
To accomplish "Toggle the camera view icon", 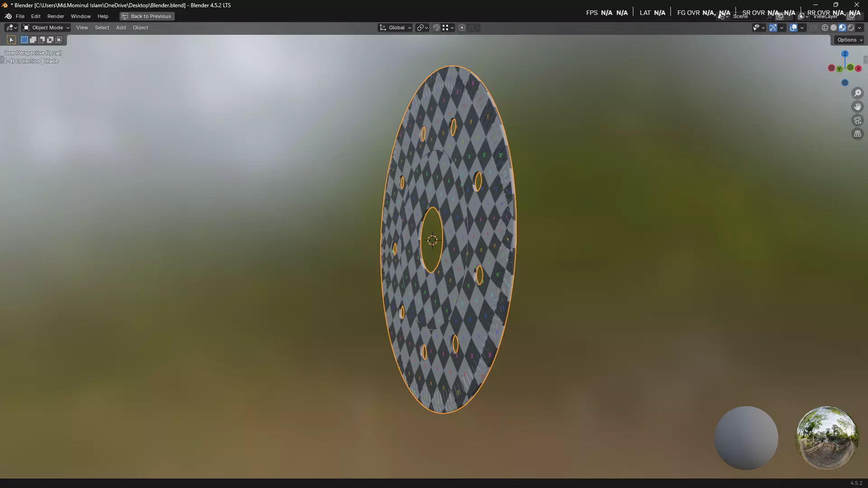I will coord(858,120).
